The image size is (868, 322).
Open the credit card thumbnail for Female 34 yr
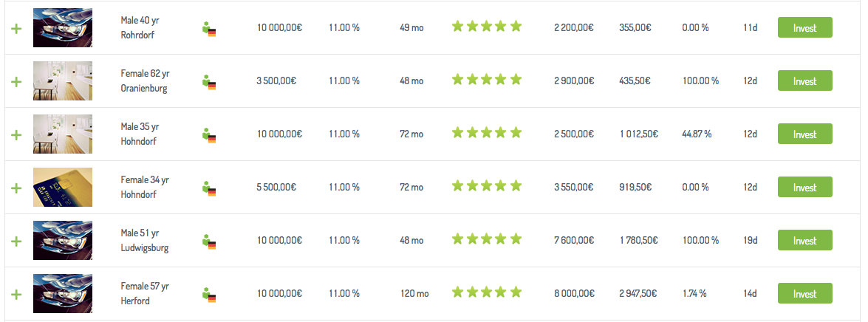pyautogui.click(x=63, y=187)
